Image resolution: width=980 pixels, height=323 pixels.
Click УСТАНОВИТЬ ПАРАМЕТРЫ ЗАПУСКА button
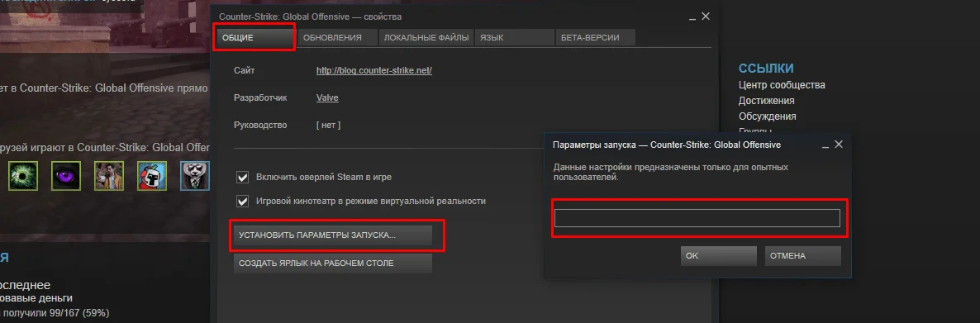coord(333,235)
